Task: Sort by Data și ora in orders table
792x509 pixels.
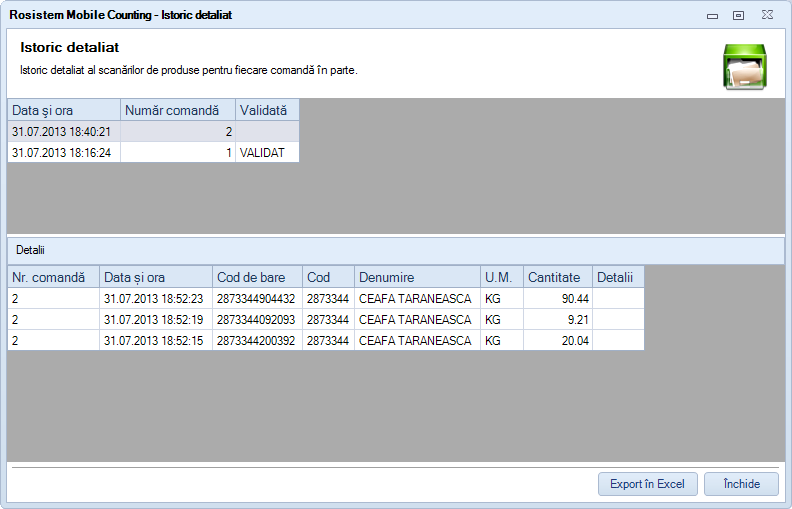Action: coord(64,110)
